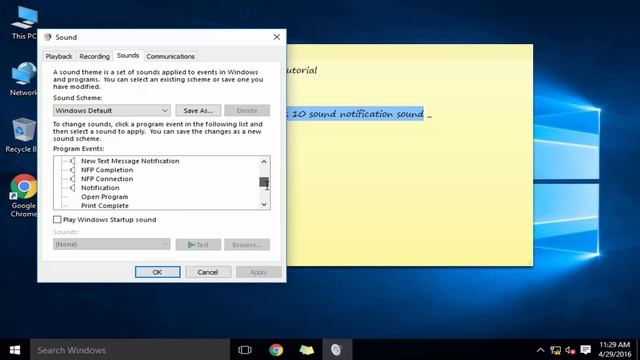The width and height of the screenshot is (640, 360).
Task: Open the Recycle Bin desktop icon
Action: (21, 135)
